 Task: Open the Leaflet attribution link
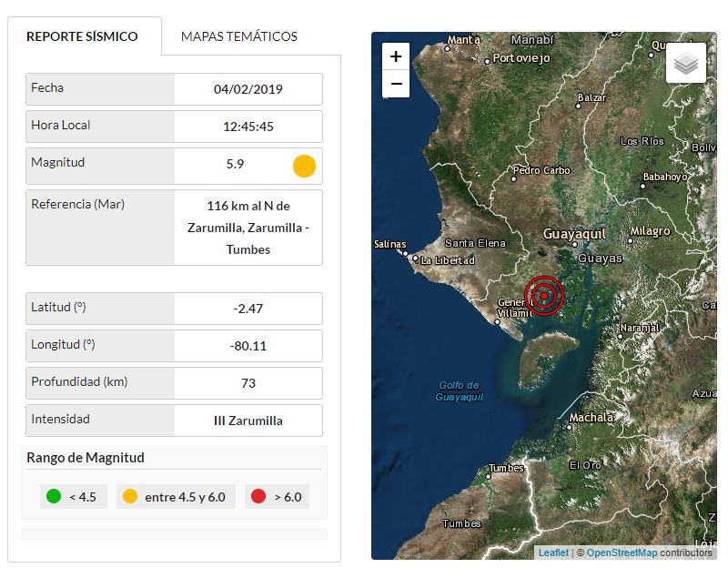tap(553, 553)
